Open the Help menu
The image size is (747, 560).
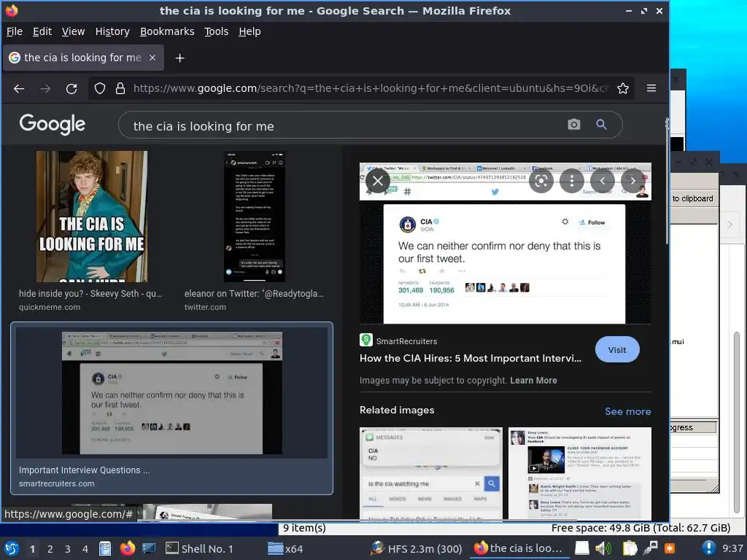249,31
